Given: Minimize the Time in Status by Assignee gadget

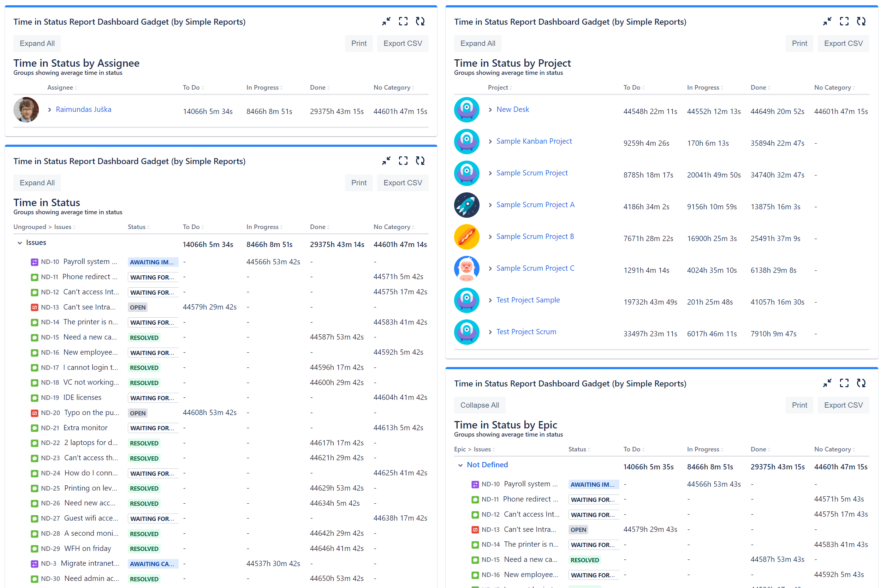Looking at the screenshot, I should tap(386, 22).
